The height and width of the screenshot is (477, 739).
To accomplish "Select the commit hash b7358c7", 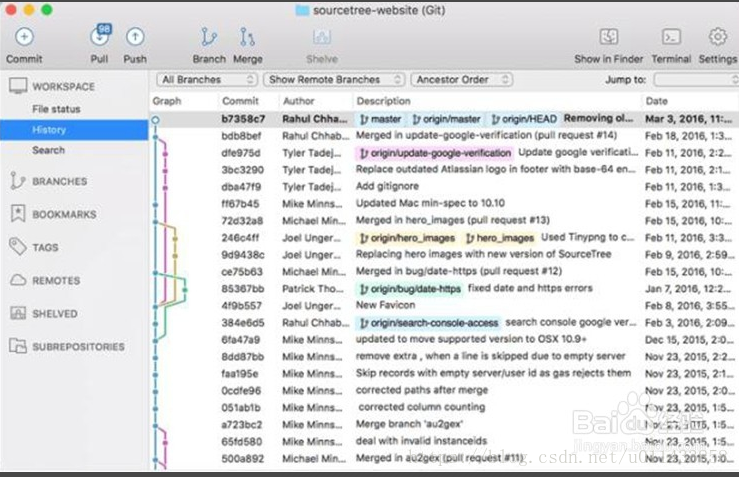I will coord(243,119).
